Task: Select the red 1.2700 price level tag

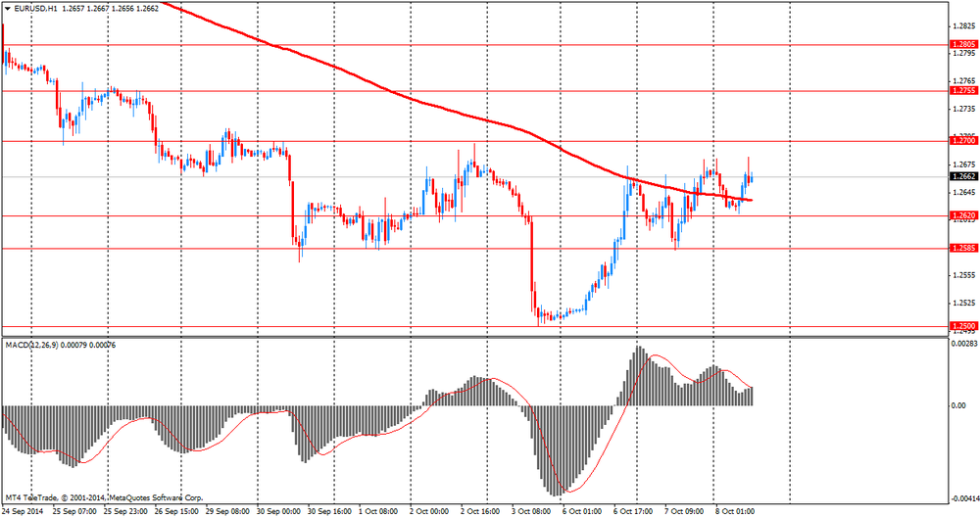Action: tap(963, 141)
